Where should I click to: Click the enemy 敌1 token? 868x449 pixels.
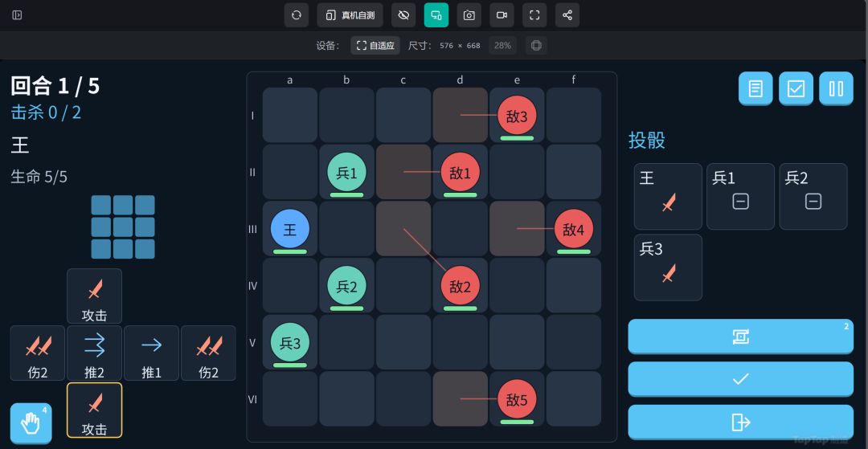pos(460,172)
